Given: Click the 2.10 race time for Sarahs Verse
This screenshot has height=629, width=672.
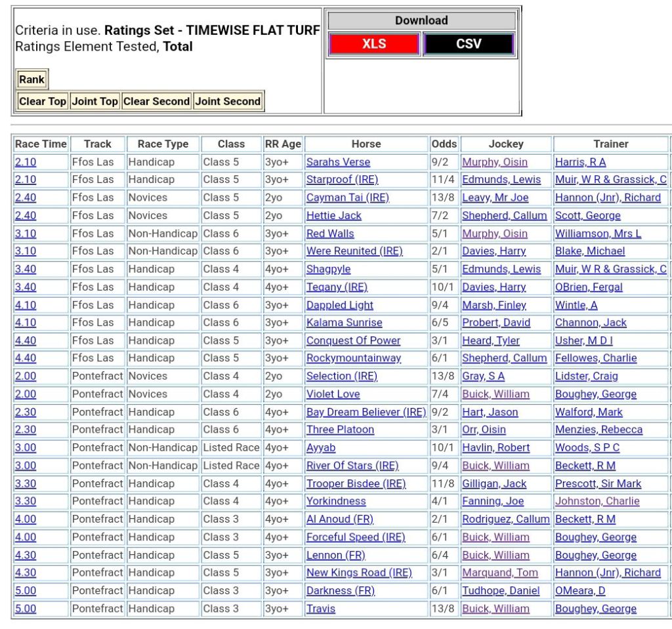Looking at the screenshot, I should pos(26,162).
